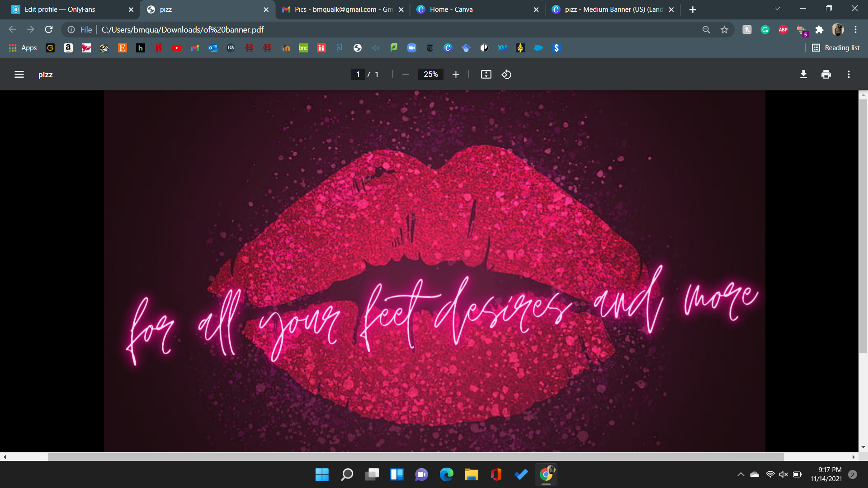Click the page number input field
The height and width of the screenshot is (488, 868).
358,74
